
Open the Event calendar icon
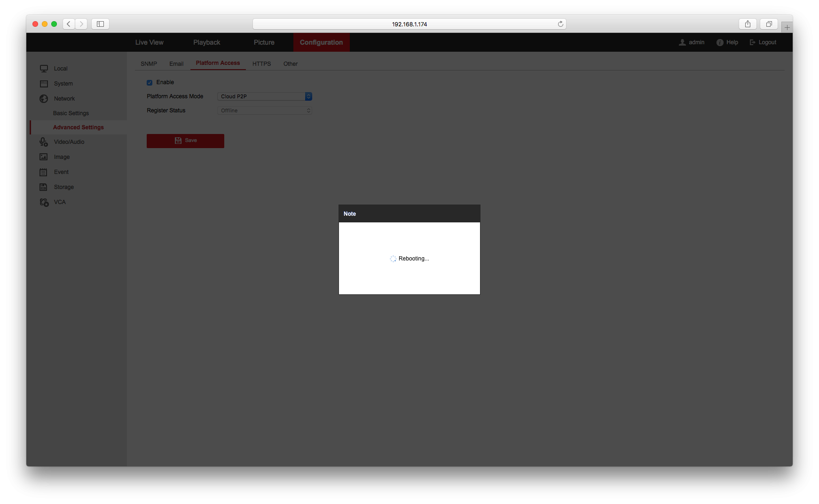(44, 172)
